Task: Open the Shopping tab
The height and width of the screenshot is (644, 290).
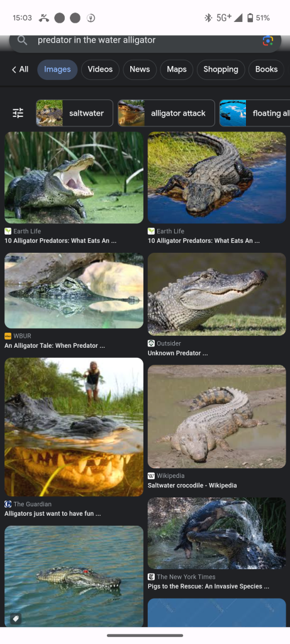Action: (x=221, y=69)
